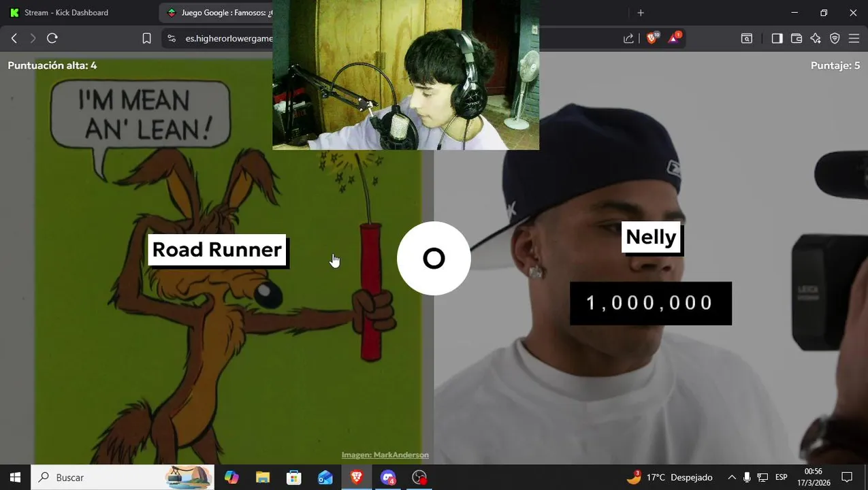Open Brave Wallet
This screenshot has width=868, height=490.
[796, 39]
